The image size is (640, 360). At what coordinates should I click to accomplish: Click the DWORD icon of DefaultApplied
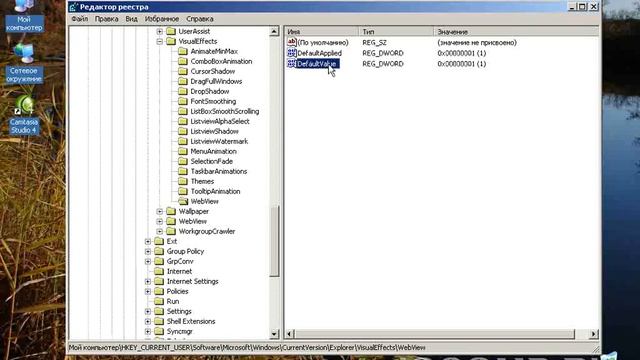[x=291, y=53]
